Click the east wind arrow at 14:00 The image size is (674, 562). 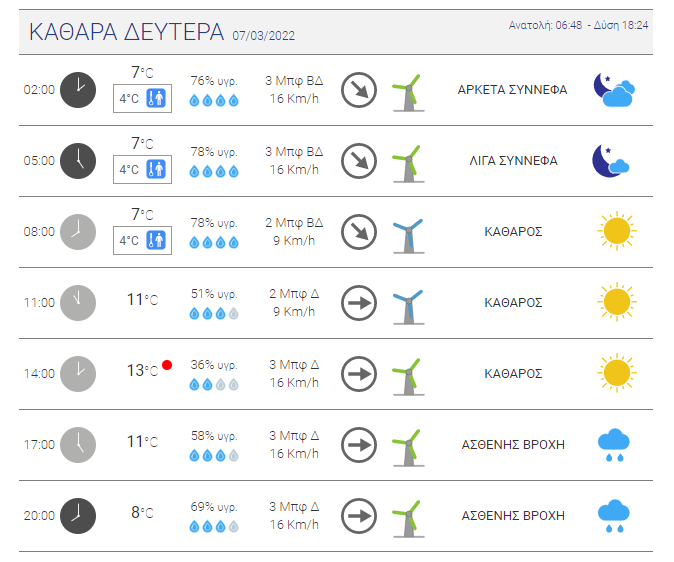pyautogui.click(x=358, y=373)
